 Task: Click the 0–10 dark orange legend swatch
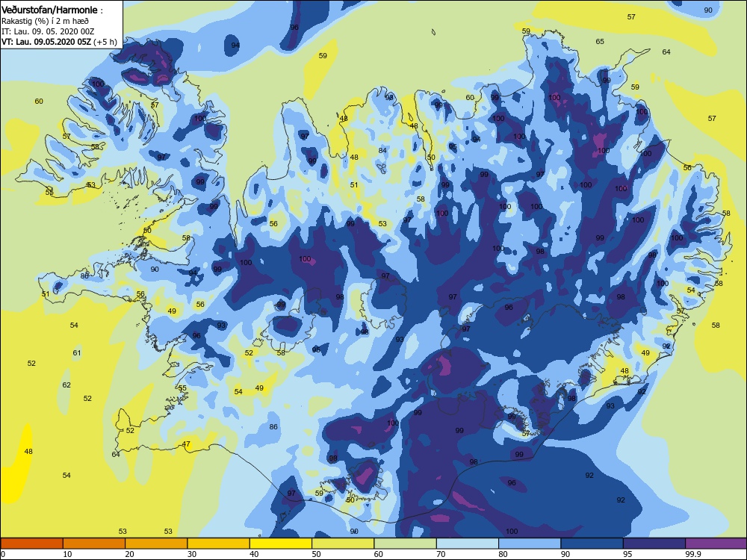(32, 544)
